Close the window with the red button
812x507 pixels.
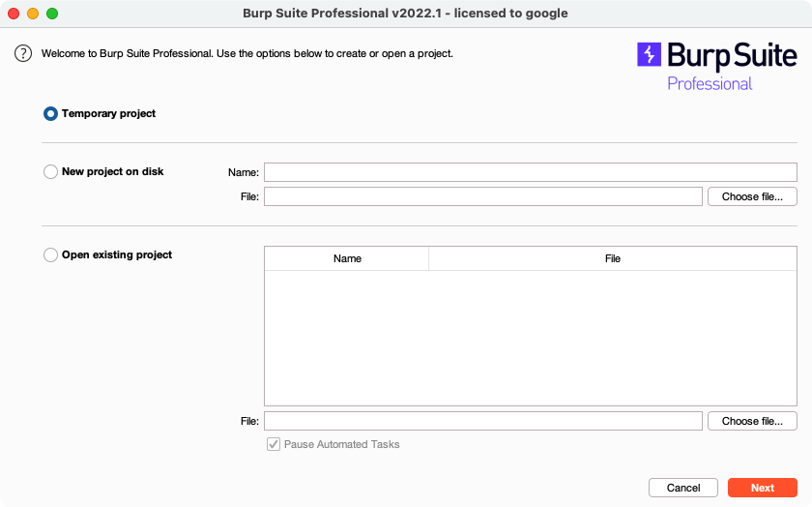pos(14,14)
